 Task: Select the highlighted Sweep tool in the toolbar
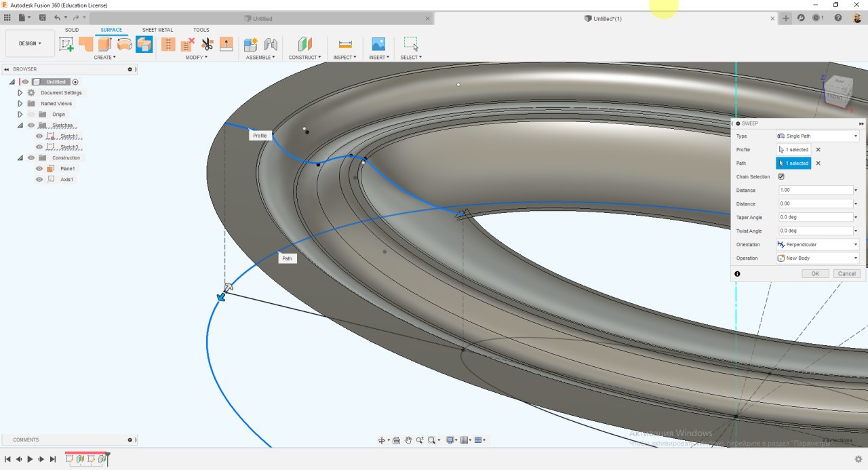pos(144,44)
